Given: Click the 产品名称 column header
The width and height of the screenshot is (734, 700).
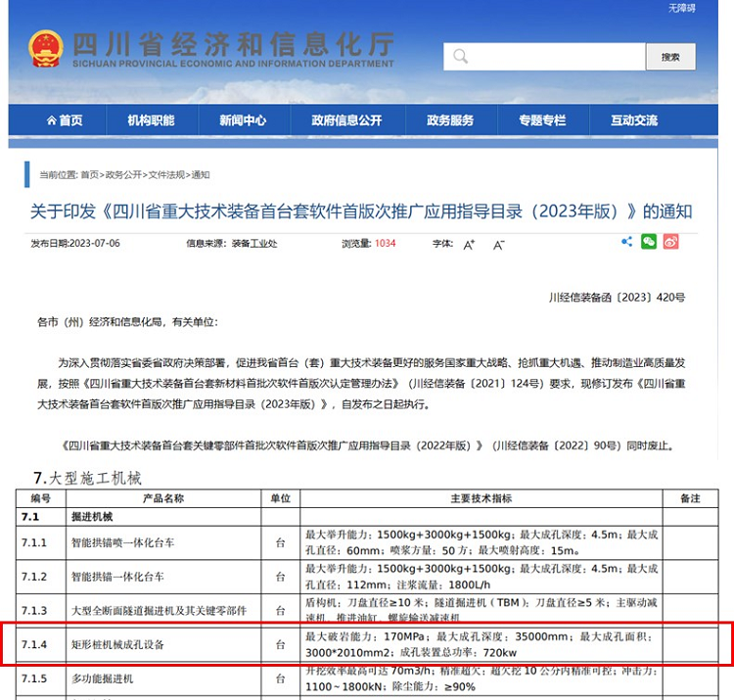Looking at the screenshot, I should (163, 498).
